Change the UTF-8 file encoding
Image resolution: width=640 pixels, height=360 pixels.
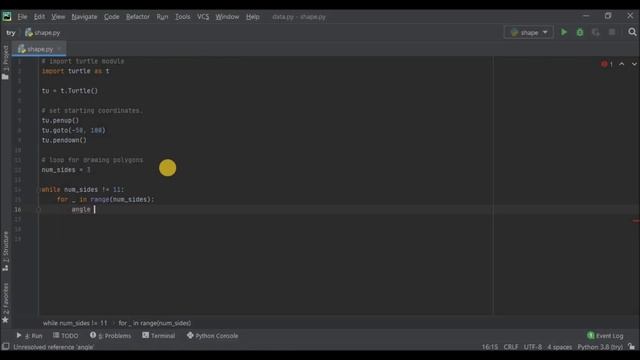pyautogui.click(x=533, y=347)
